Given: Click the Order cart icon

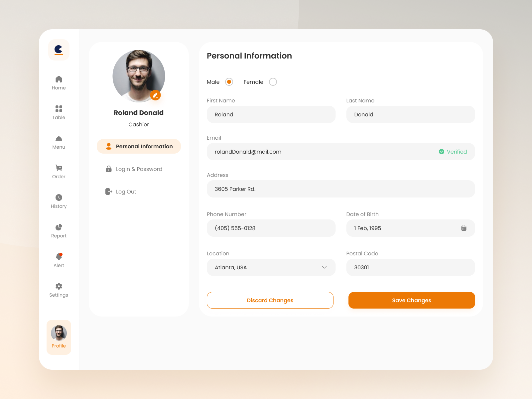Looking at the screenshot, I should pos(59,168).
